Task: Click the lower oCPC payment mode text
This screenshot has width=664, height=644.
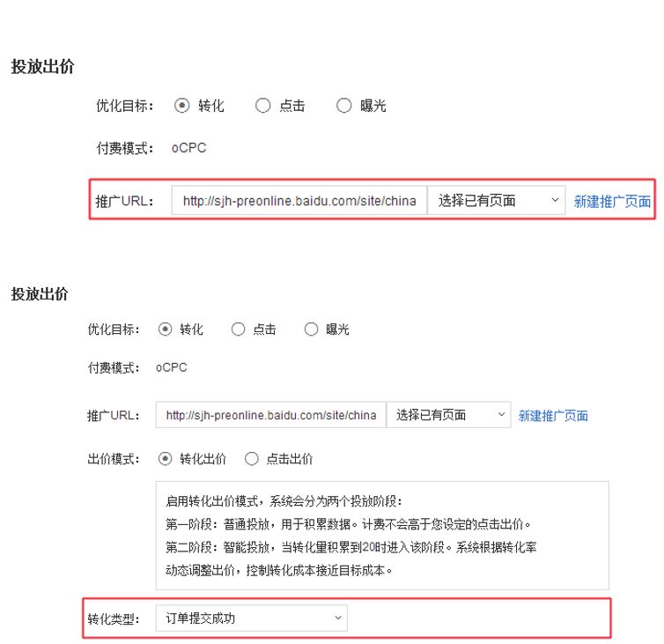Action: [172, 367]
